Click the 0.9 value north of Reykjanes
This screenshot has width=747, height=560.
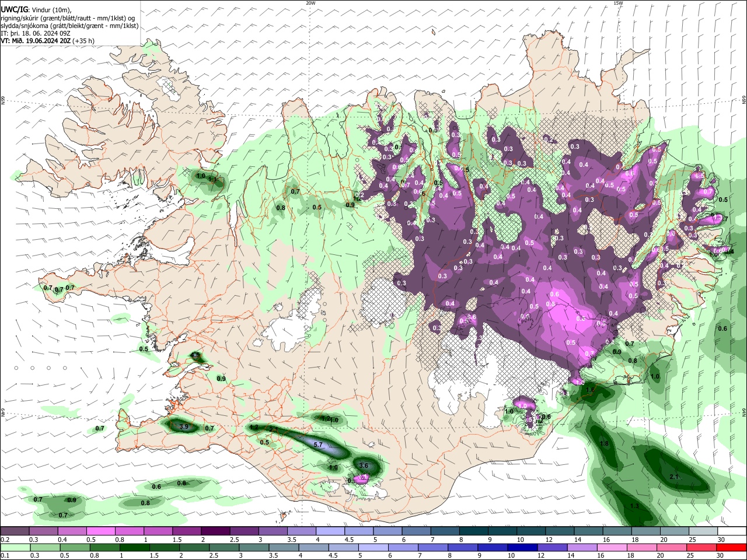click(x=221, y=379)
